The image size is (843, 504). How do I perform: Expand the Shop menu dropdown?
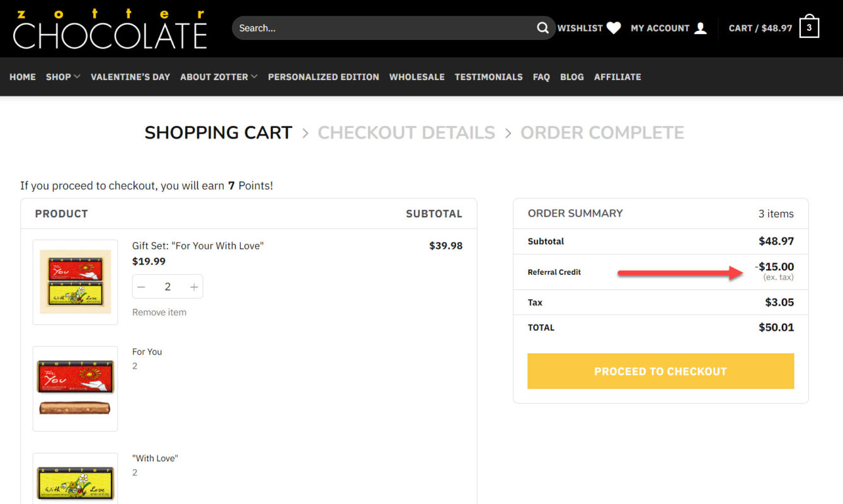(x=63, y=77)
